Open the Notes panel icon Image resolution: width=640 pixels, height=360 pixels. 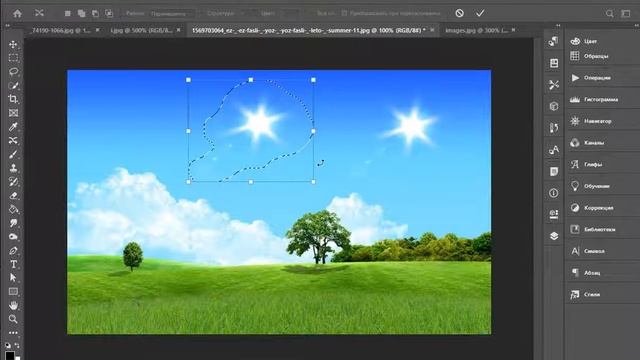pyautogui.click(x=554, y=171)
